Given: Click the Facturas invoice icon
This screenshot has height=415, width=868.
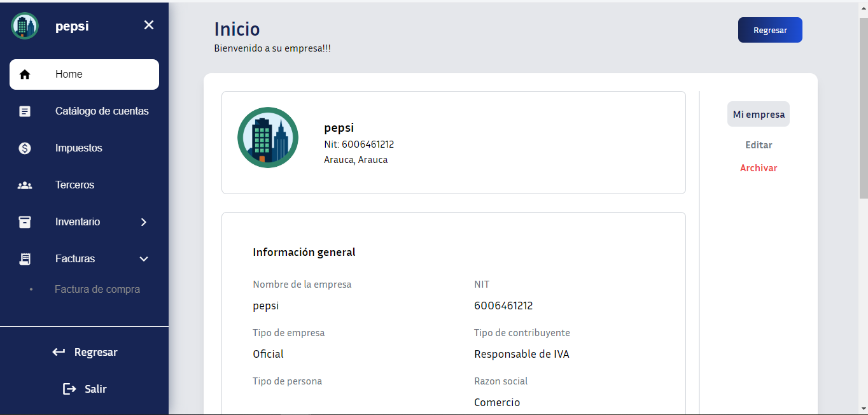Looking at the screenshot, I should point(25,258).
